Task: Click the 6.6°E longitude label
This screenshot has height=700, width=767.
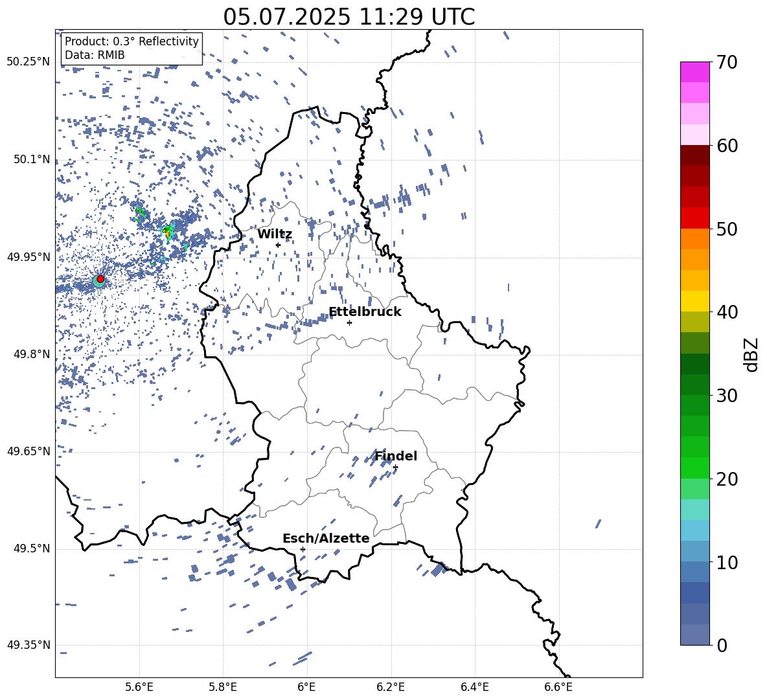Action: [558, 687]
